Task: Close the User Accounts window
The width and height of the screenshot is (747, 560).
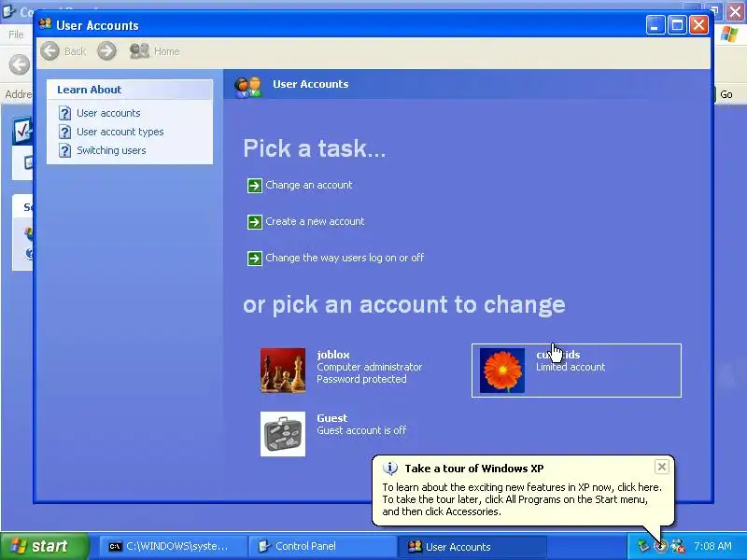Action: (698, 25)
